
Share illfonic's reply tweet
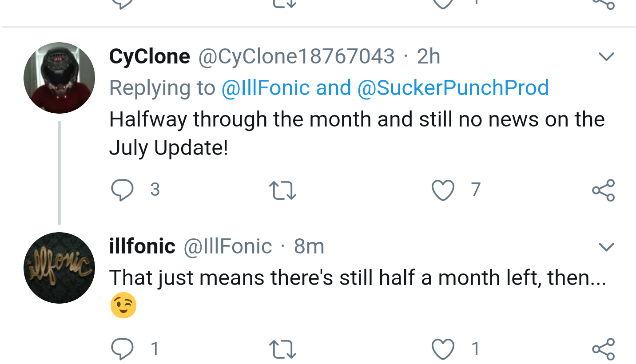coord(604,349)
